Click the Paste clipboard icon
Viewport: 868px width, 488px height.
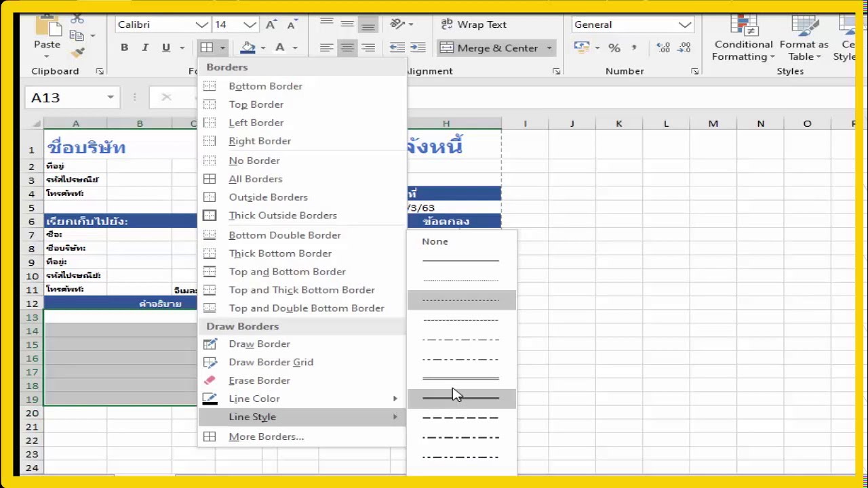click(x=47, y=27)
